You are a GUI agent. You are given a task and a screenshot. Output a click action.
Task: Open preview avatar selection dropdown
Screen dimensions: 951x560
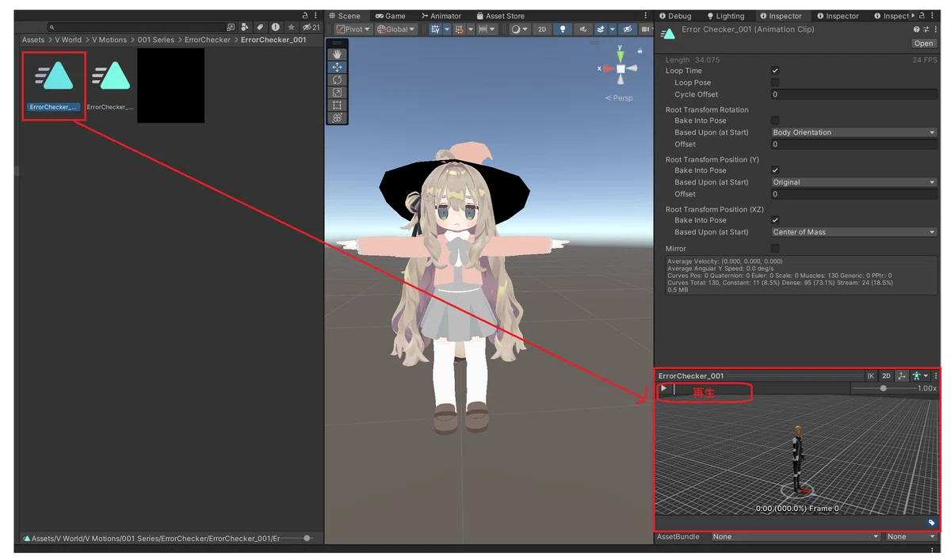[x=920, y=376]
